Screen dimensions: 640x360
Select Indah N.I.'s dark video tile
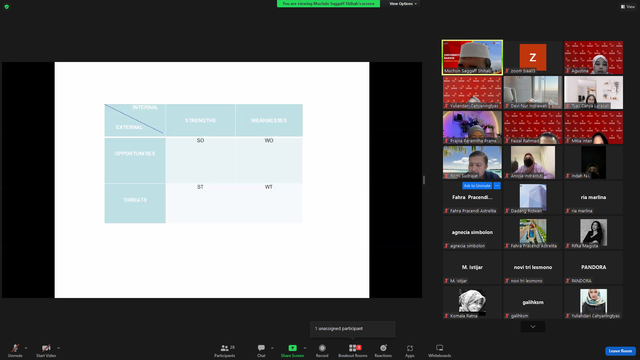click(x=593, y=162)
